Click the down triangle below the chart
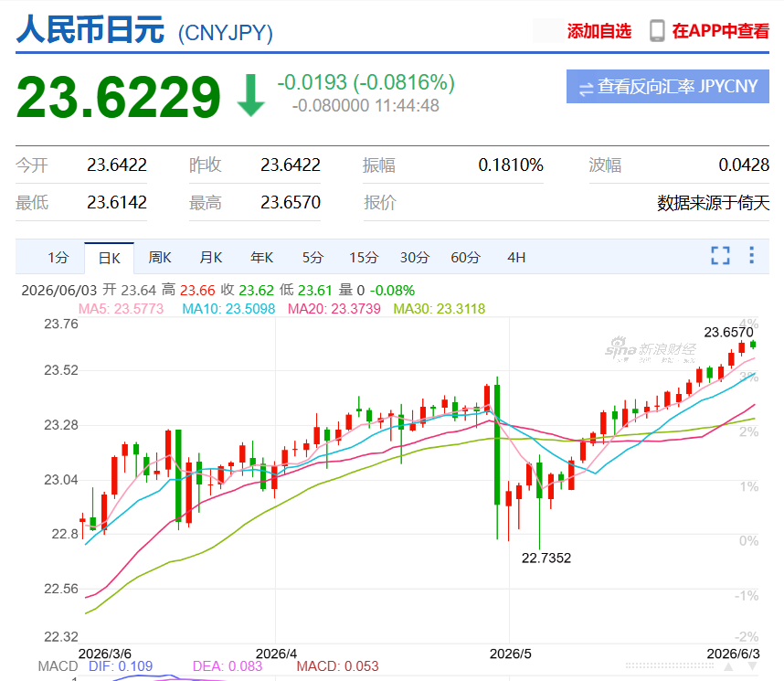This screenshot has height=681, width=784. [752, 666]
